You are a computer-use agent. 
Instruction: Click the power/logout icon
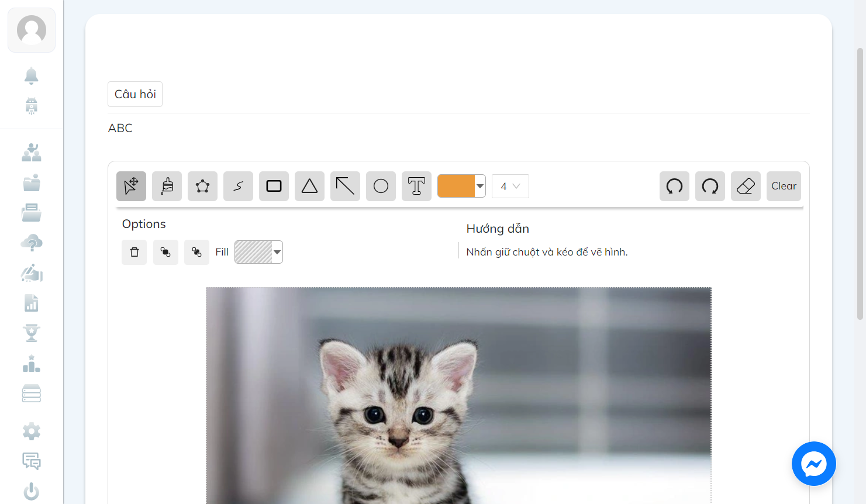click(x=32, y=492)
